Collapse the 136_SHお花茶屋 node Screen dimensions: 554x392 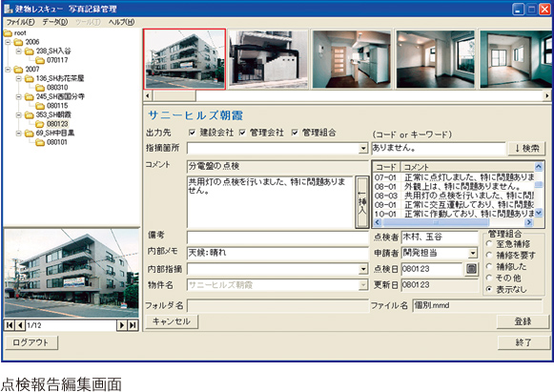(x=19, y=78)
